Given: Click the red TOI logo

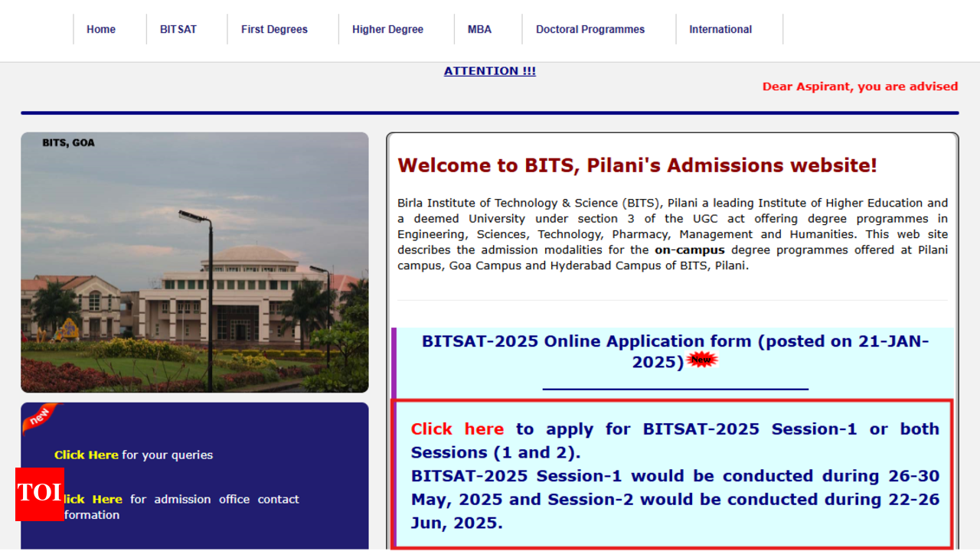Looking at the screenshot, I should [40, 493].
